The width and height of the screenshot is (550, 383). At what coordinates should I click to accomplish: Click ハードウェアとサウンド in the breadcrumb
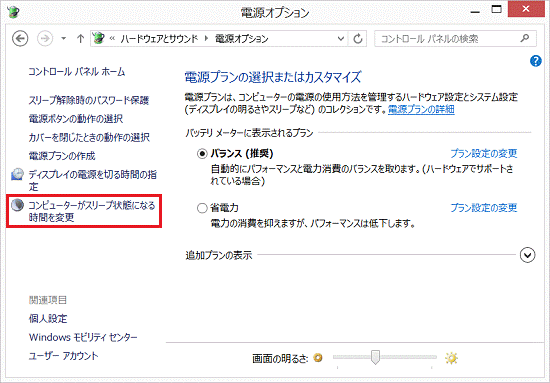coord(159,38)
